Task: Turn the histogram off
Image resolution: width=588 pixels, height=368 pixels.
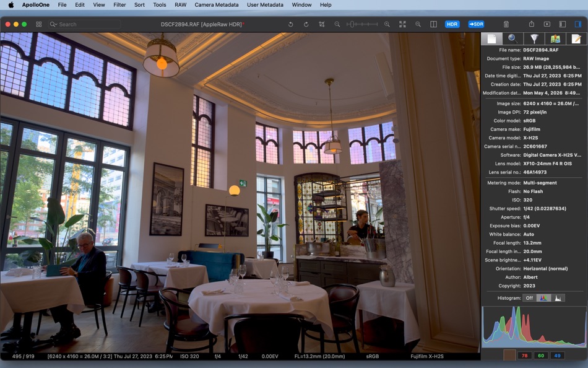Action: click(x=529, y=298)
